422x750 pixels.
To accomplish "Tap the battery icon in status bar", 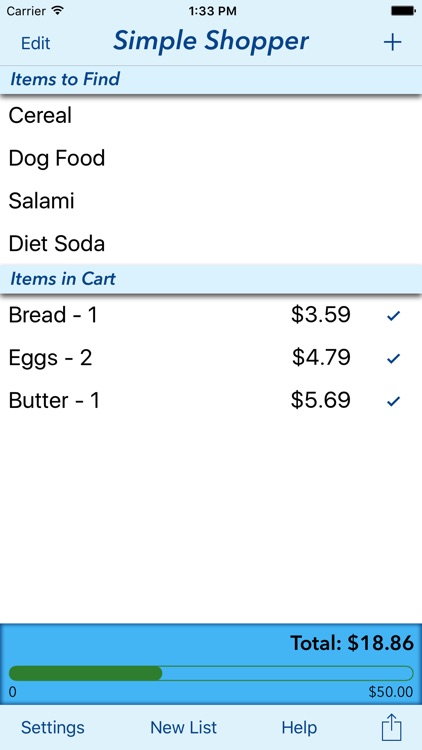I will point(403,11).
